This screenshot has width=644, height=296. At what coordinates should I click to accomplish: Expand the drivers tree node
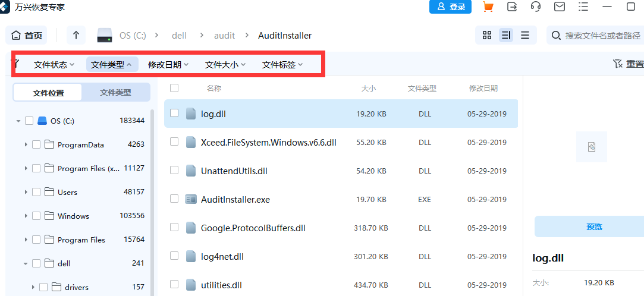[x=33, y=287]
